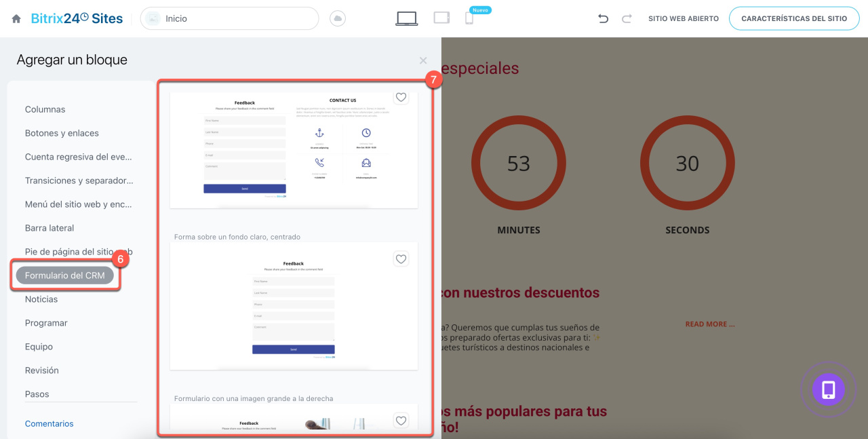Close the Agregar un bloque panel
This screenshot has height=439, width=868.
point(423,60)
